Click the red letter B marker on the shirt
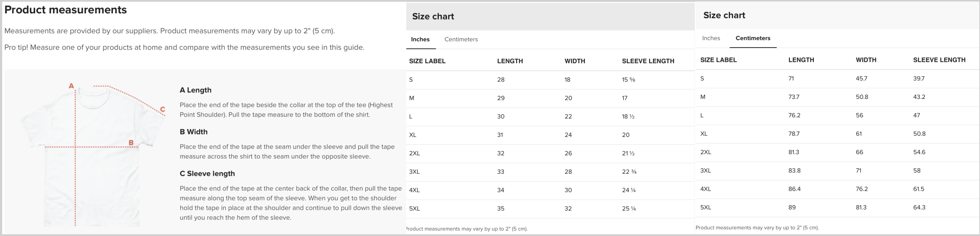The height and width of the screenshot is (236, 980). coord(131,142)
